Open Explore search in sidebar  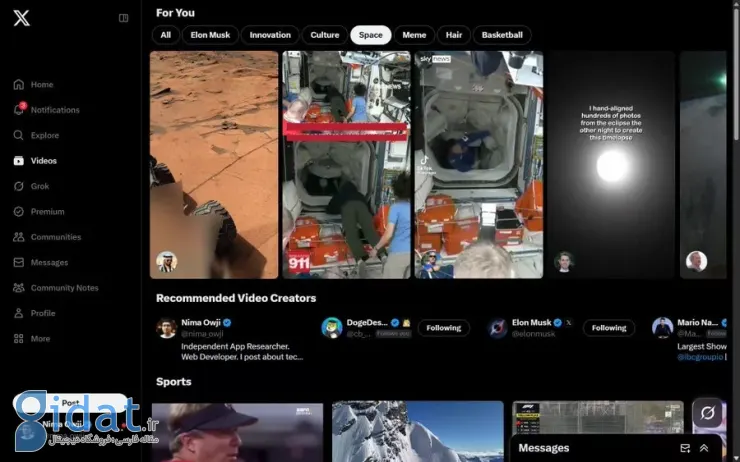point(36,135)
